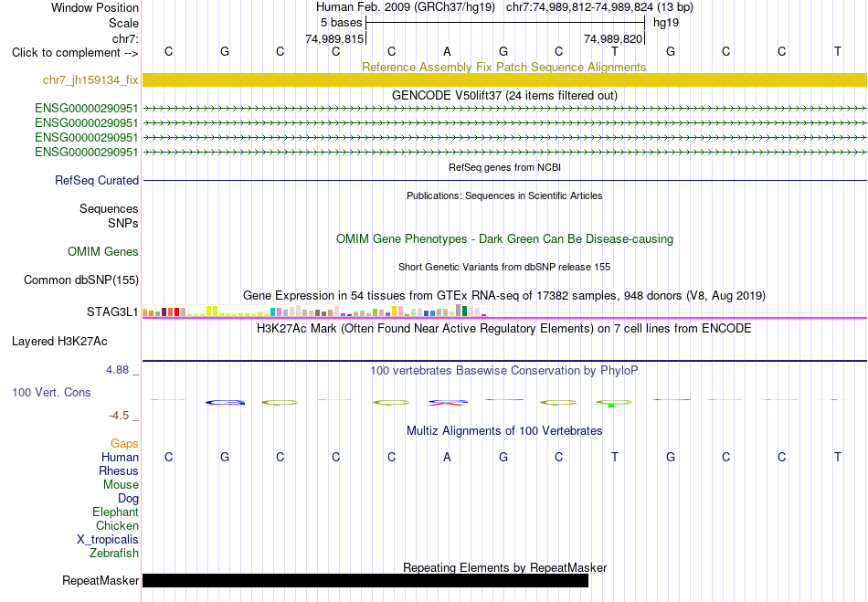
Task: Click the -4.5 lower conservation scale value
Action: 119,416
